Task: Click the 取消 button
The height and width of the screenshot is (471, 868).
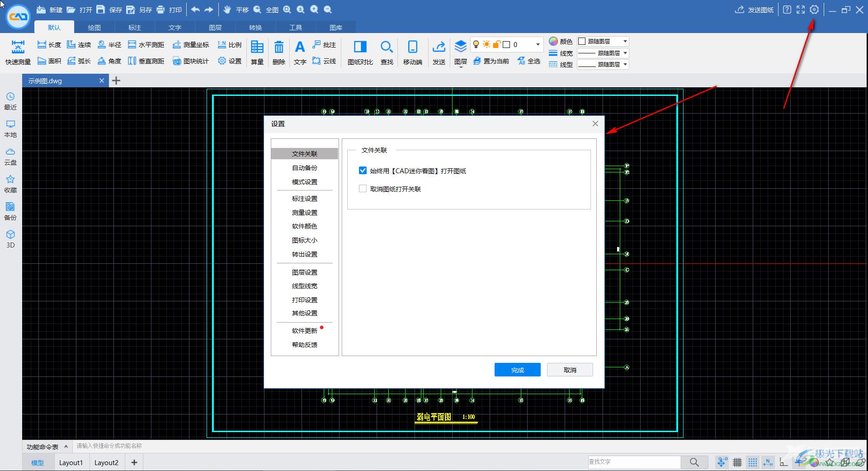Action: (x=570, y=370)
